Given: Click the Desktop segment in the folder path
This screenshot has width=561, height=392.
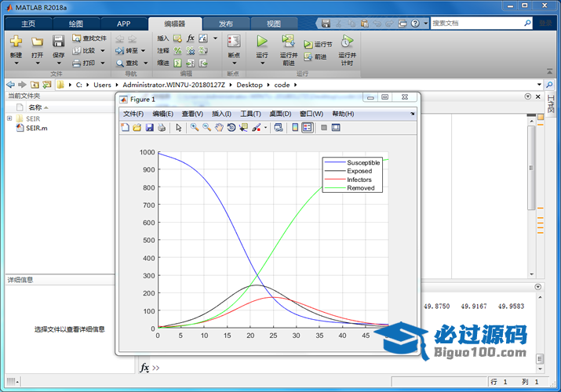Looking at the screenshot, I should pyautogui.click(x=250, y=85).
